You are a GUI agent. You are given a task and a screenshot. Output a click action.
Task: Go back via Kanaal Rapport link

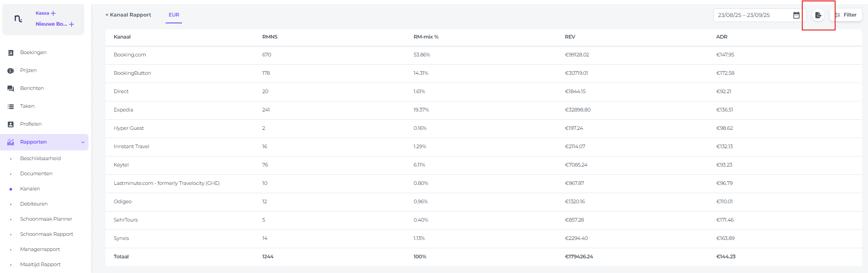pyautogui.click(x=128, y=15)
